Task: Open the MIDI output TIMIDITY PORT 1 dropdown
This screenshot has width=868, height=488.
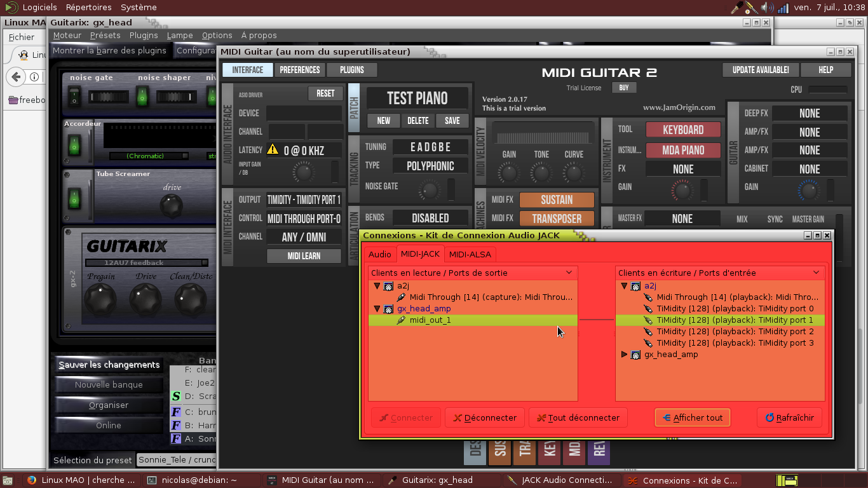Action: point(304,200)
